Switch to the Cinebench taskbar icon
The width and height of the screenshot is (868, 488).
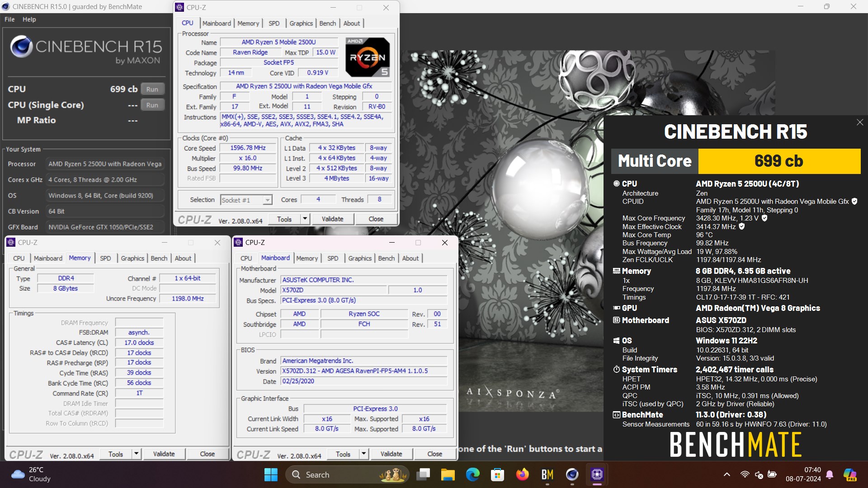point(572,474)
